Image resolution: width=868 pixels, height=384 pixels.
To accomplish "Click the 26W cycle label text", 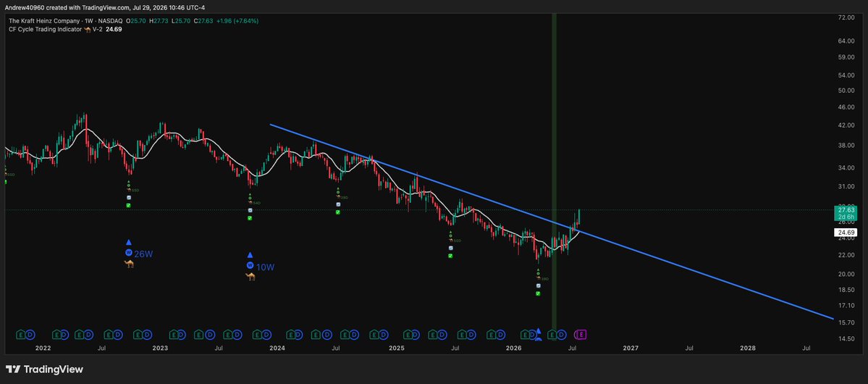I will click(x=143, y=254).
